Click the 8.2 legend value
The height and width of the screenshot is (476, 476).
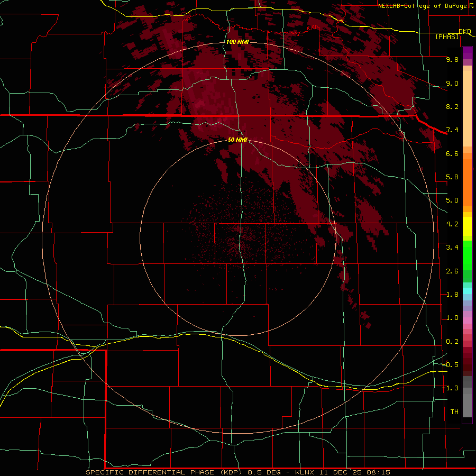452,106
